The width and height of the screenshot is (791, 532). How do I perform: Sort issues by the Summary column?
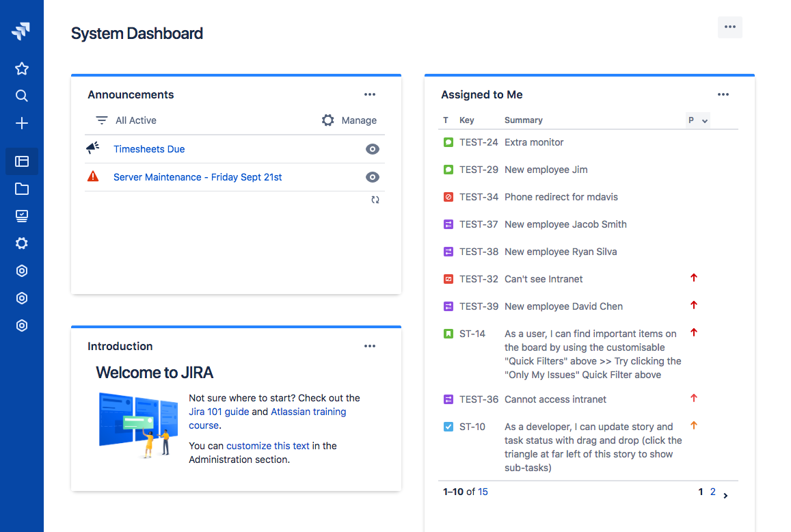524,120
